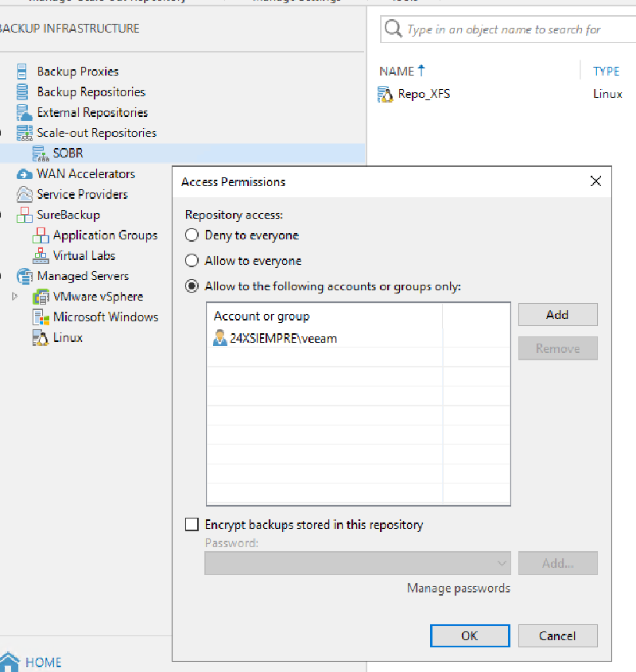This screenshot has height=672, width=636.
Task: Click the Virtual Labs icon
Action: click(x=41, y=256)
